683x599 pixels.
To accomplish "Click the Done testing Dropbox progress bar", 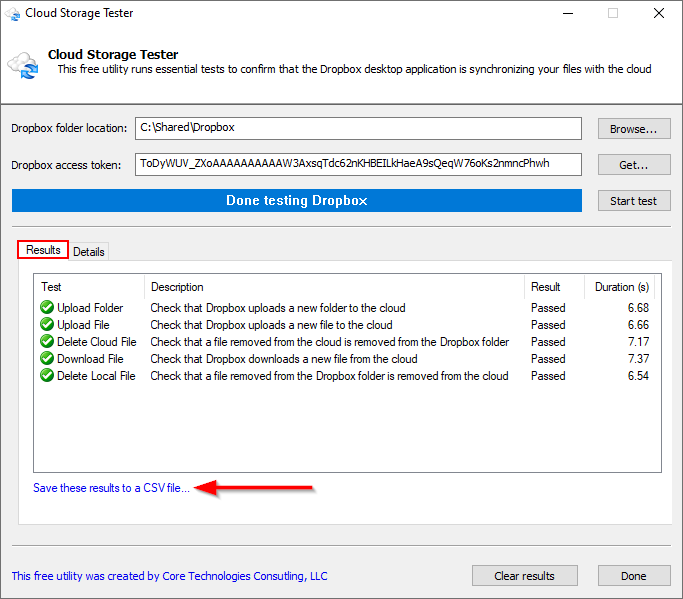I will tap(297, 200).
